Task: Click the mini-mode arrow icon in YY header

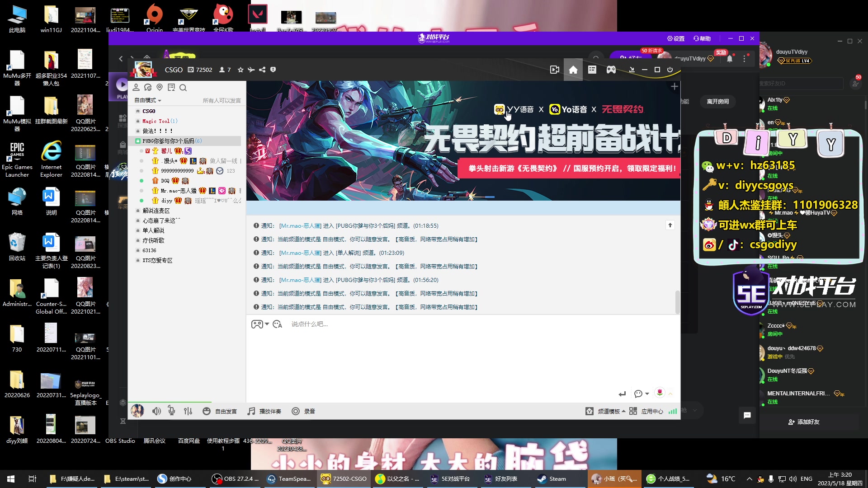Action: click(632, 70)
